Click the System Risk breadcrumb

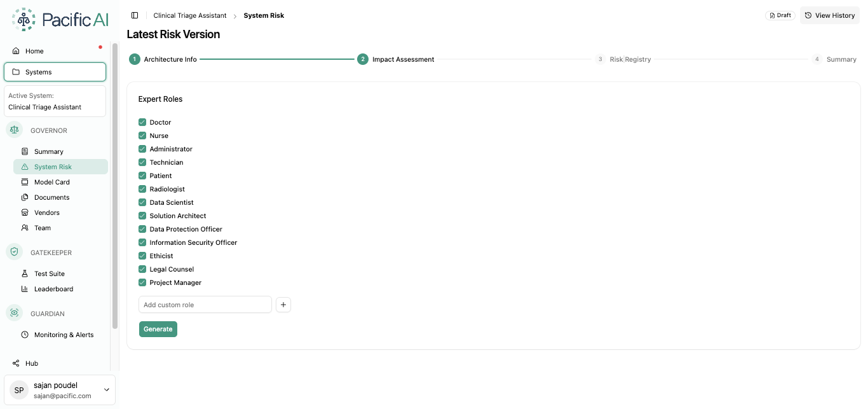pos(264,15)
